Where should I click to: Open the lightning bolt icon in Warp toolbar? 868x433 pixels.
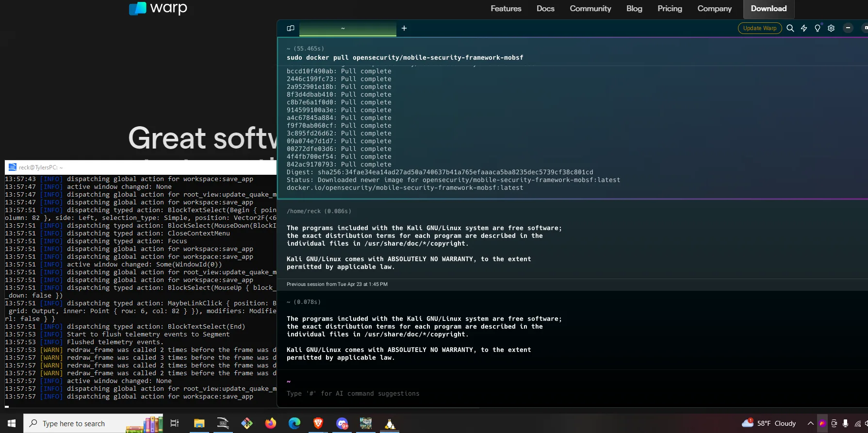pyautogui.click(x=804, y=28)
